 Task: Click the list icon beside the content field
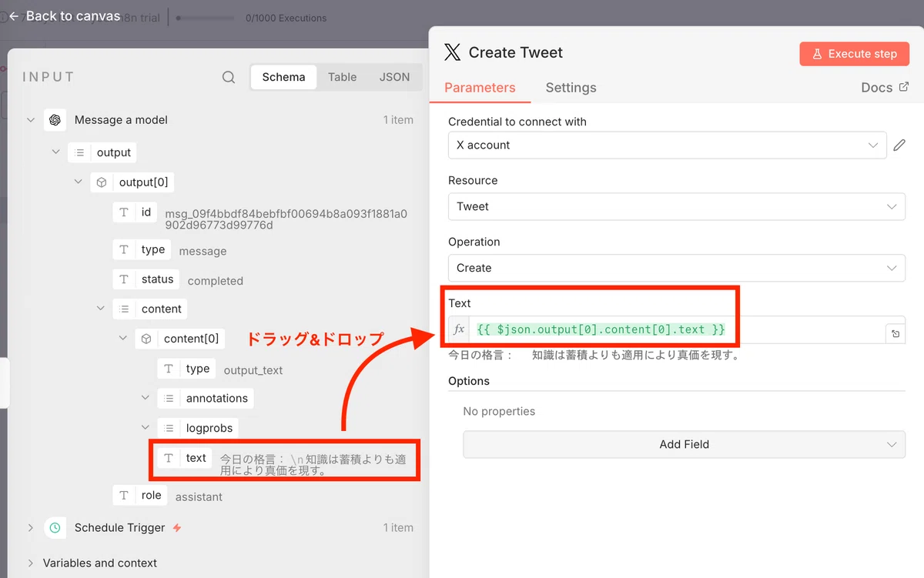(x=123, y=309)
